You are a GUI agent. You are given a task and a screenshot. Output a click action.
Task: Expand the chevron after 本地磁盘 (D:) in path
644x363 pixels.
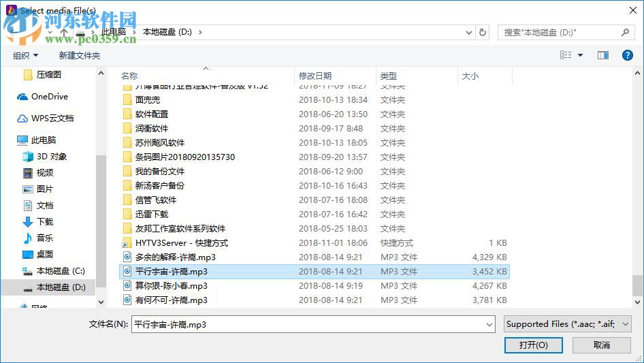point(200,32)
